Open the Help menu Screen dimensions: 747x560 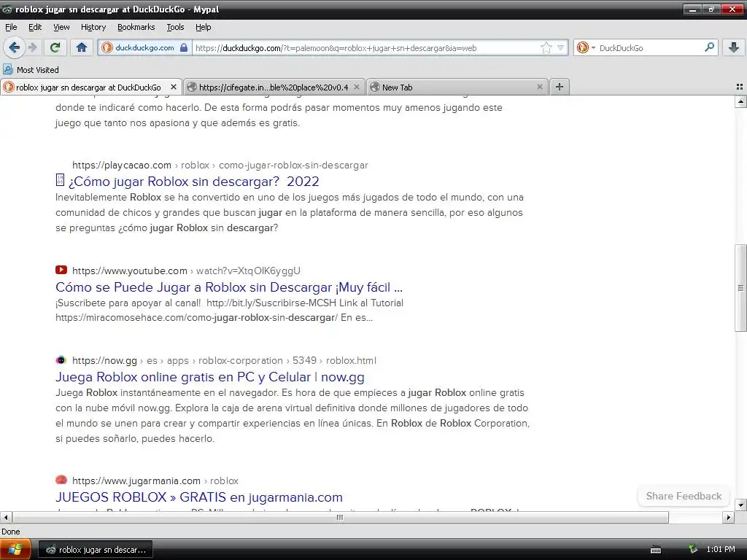tap(203, 27)
